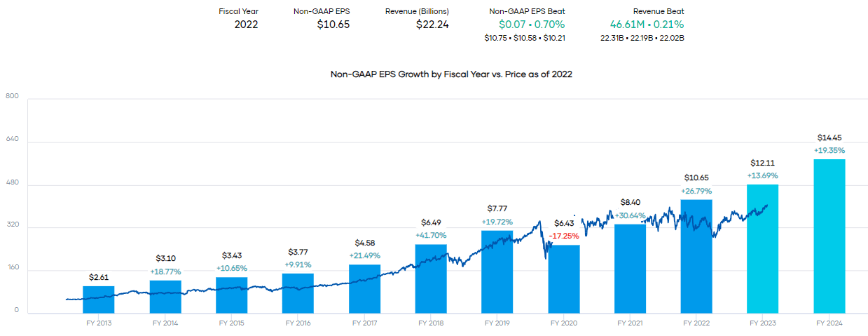Select the FY 2023 estimate bar
The width and height of the screenshot is (868, 336).
coord(762,249)
